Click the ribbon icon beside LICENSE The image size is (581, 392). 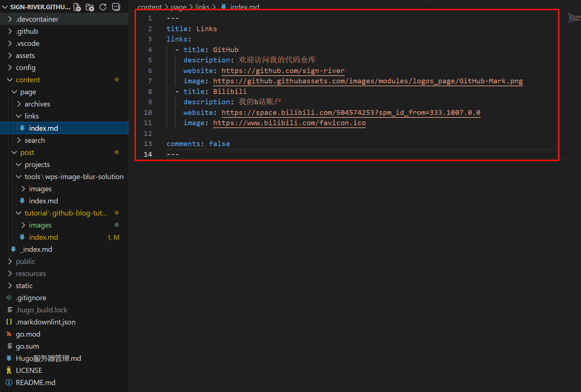(x=9, y=370)
